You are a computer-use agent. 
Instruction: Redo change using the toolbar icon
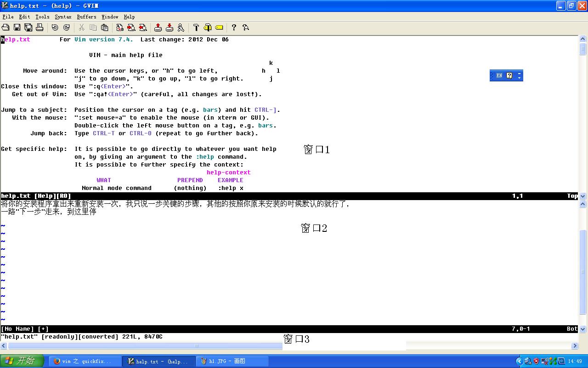click(x=67, y=28)
